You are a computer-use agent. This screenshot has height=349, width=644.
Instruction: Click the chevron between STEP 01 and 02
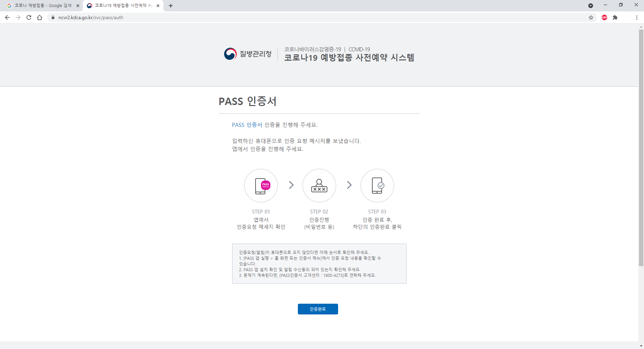click(x=291, y=185)
